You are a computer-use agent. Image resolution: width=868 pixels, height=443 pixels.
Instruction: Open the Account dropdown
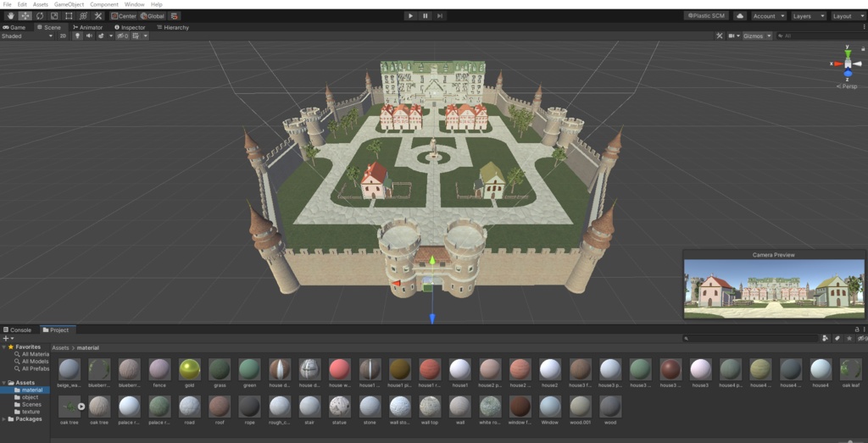click(768, 16)
